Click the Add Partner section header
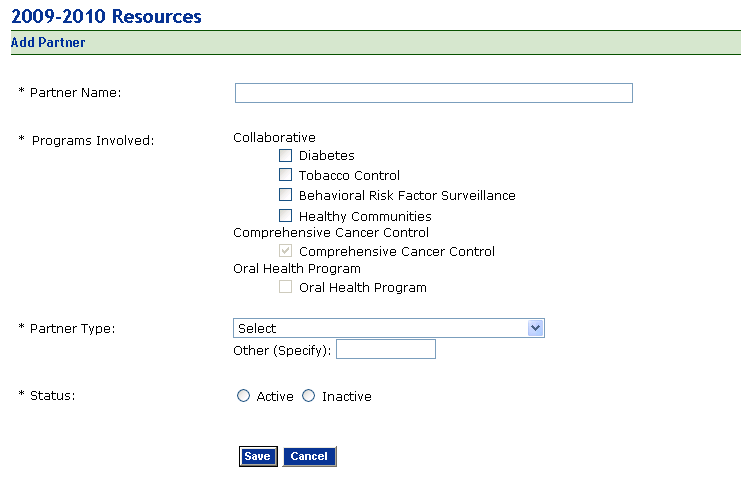Screen dimensions: 741x488 click(48, 42)
